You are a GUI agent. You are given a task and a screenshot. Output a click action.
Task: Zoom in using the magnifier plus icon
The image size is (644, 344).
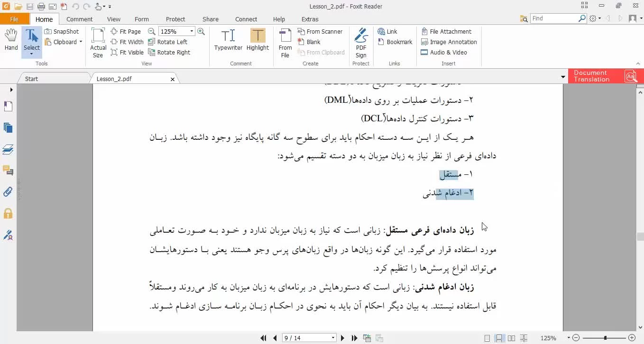pos(201,31)
